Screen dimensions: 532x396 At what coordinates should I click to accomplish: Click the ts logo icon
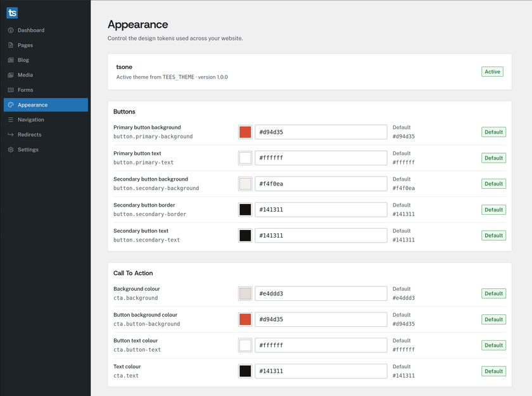click(12, 13)
